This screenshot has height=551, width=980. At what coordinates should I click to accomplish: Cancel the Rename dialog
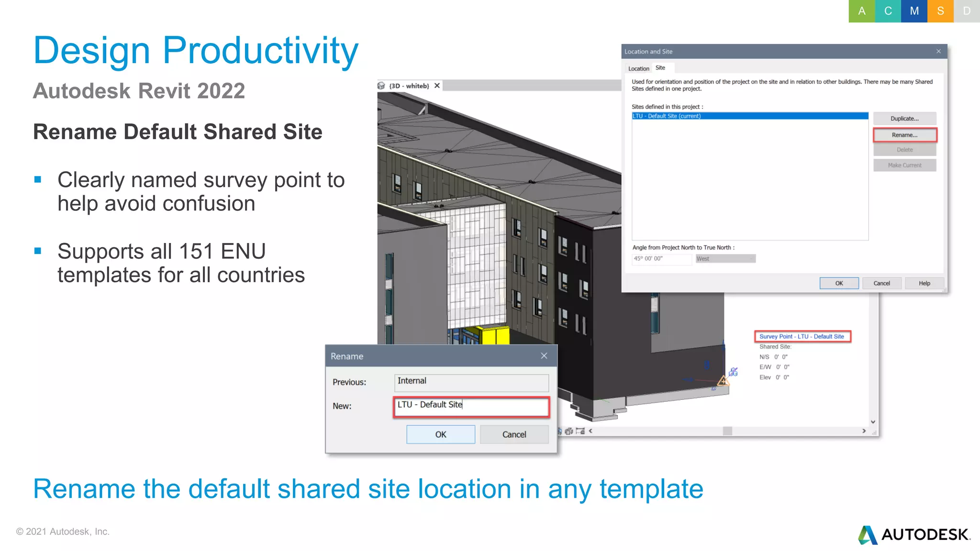514,434
